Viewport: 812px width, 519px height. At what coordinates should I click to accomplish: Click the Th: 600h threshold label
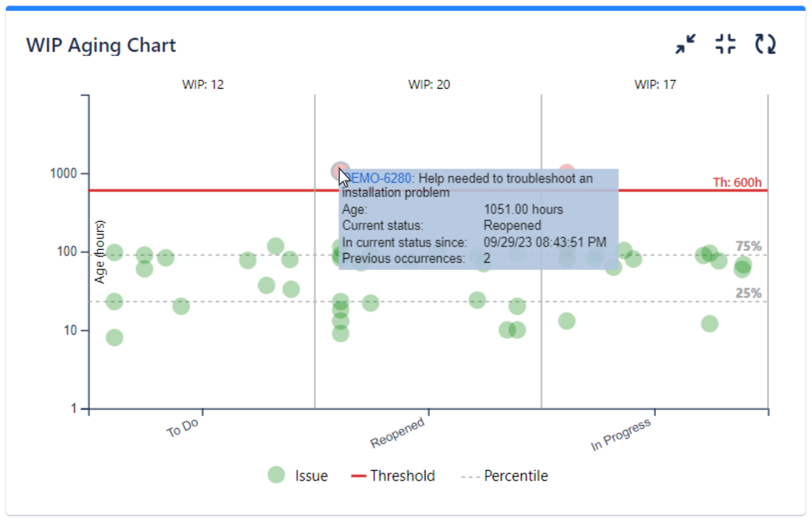[x=737, y=182]
